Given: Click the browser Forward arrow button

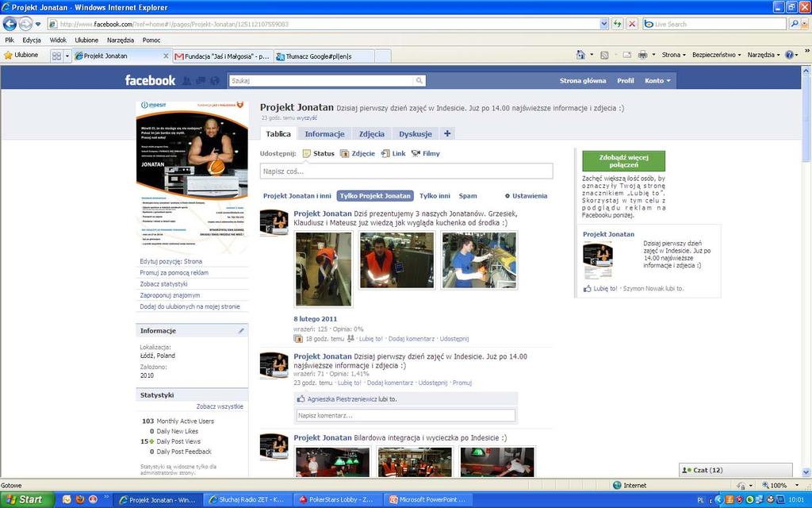Looking at the screenshot, I should (25, 24).
